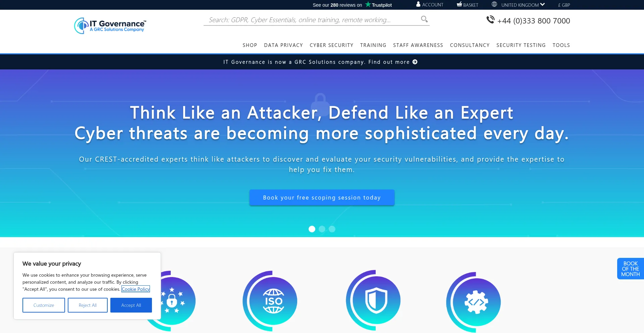The height and width of the screenshot is (333, 644).
Task: Click the shield circular icon
Action: tap(376, 300)
